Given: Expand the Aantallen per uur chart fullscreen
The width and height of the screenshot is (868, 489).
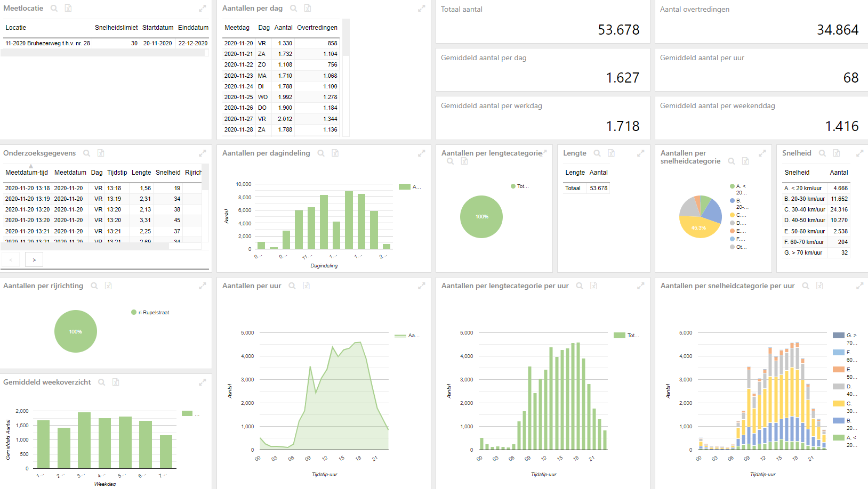Looking at the screenshot, I should click(421, 286).
